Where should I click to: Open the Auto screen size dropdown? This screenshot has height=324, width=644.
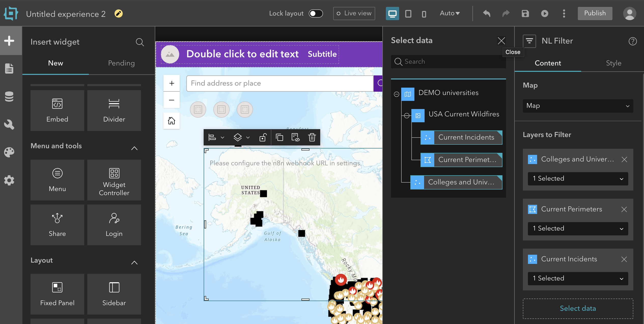449,13
